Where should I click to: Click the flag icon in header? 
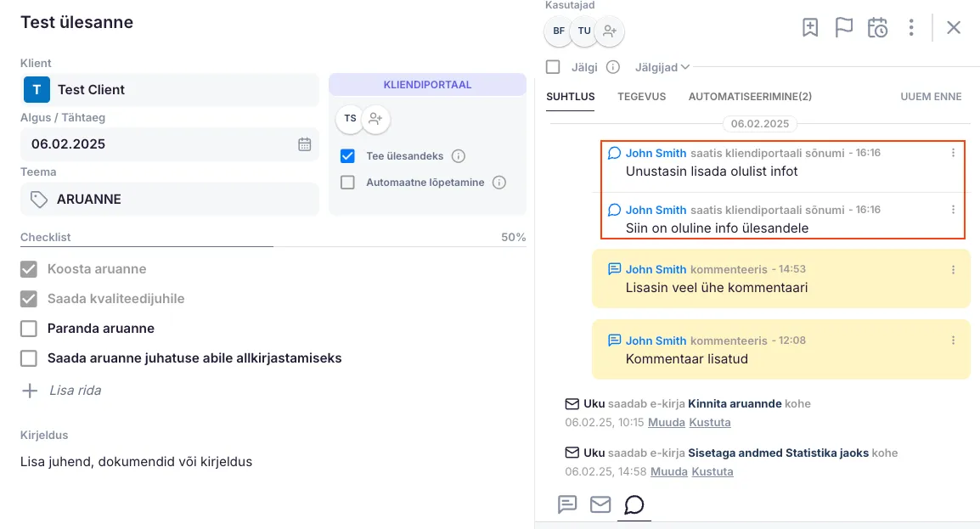[843, 28]
